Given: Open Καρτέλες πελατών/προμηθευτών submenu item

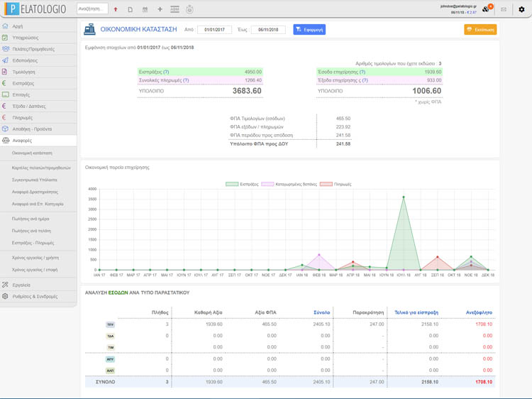Looking at the screenshot, I should (x=41, y=168).
